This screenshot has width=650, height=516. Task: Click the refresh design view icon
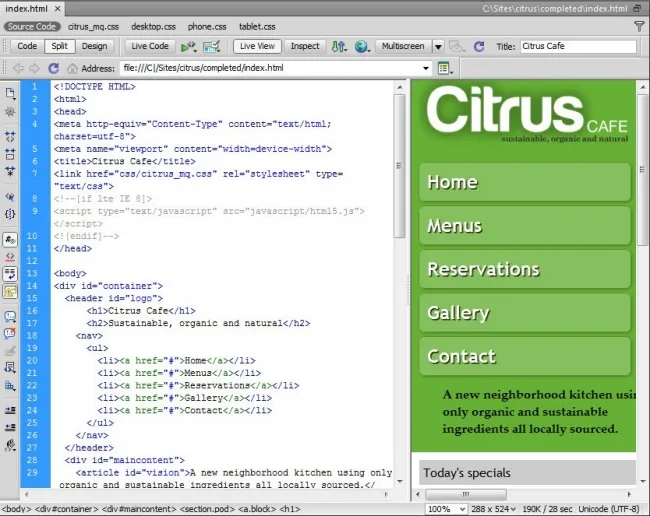(x=479, y=46)
